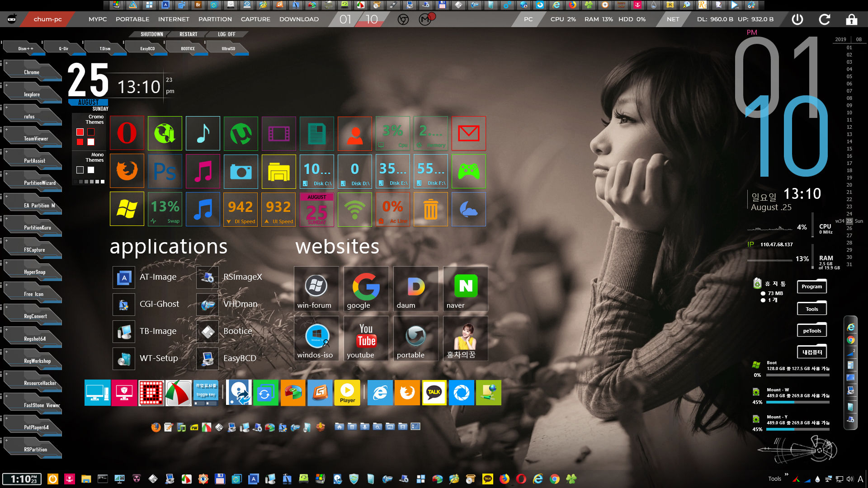
Task: Select the white Mono theme swatch
Action: pos(91,170)
